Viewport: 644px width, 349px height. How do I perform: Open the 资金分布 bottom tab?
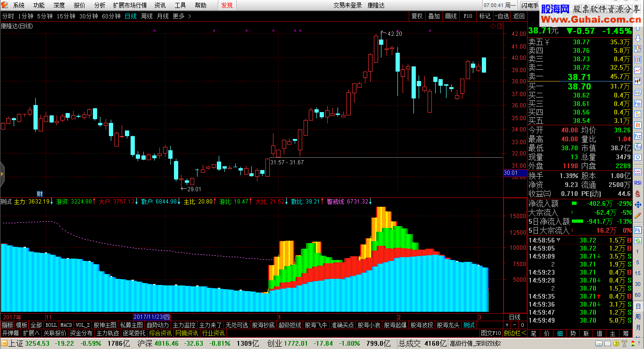click(81, 333)
